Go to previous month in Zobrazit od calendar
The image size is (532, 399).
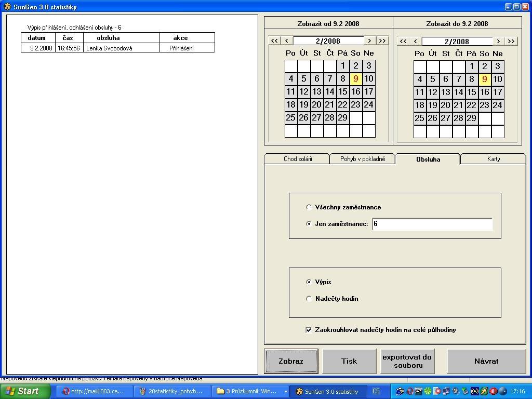tap(287, 41)
